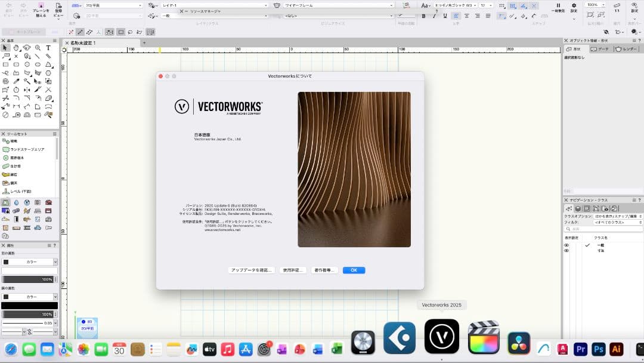Open Final Cut Pro from the Dock
Viewport: 644px width, 363px height.
click(484, 343)
